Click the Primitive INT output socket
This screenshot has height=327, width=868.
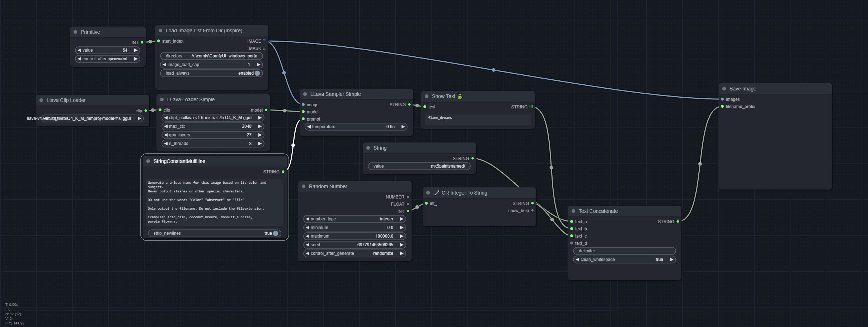(142, 42)
